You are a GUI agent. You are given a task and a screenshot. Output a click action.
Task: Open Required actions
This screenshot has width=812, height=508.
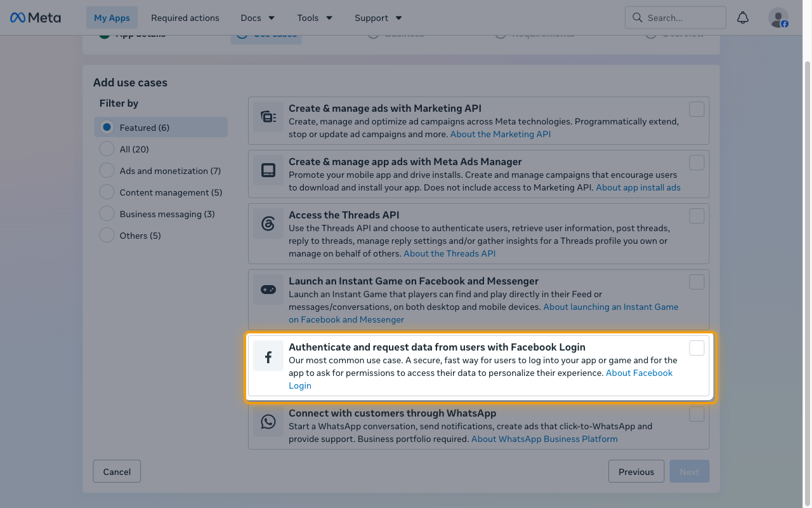click(185, 18)
